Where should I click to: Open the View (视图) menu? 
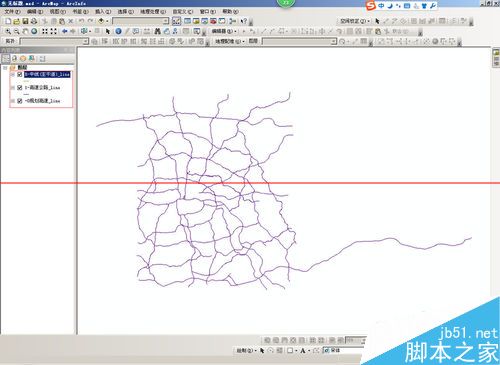point(58,11)
